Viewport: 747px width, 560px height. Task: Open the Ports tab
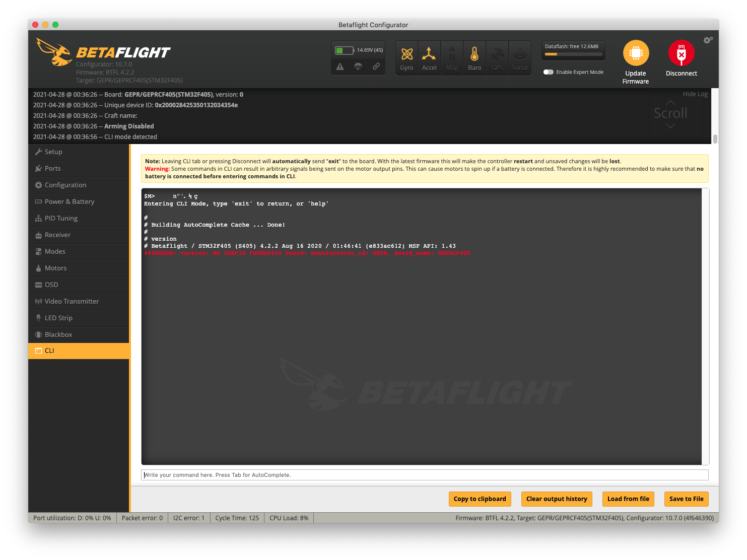coord(79,168)
